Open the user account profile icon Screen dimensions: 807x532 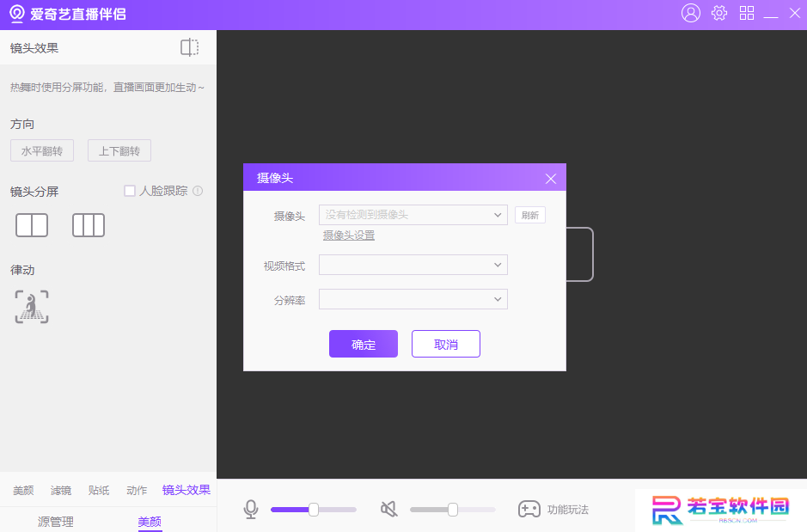[x=691, y=13]
